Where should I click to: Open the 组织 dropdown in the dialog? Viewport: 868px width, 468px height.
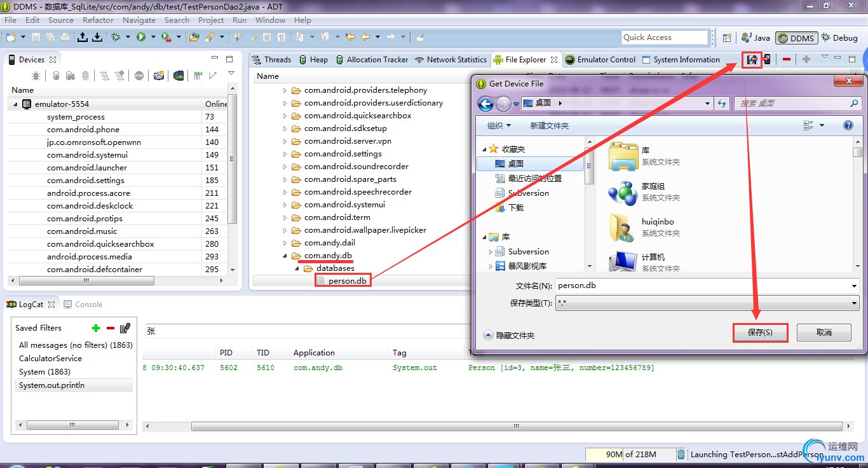[499, 125]
